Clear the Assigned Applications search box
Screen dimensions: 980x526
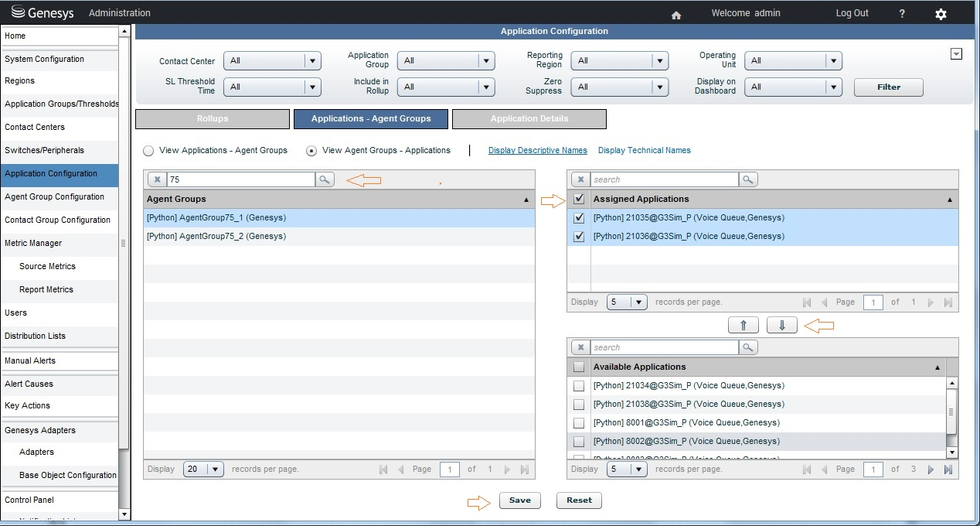(580, 179)
